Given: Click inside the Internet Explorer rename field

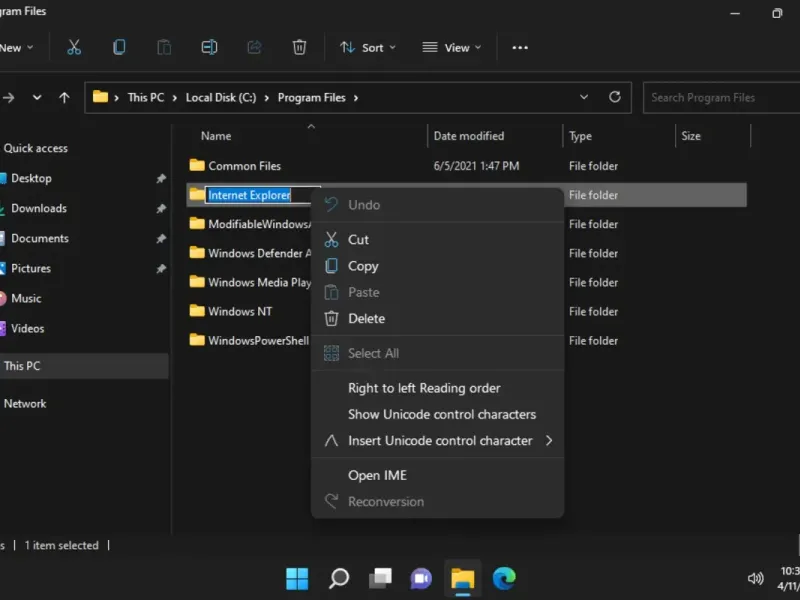Looking at the screenshot, I should (258, 195).
